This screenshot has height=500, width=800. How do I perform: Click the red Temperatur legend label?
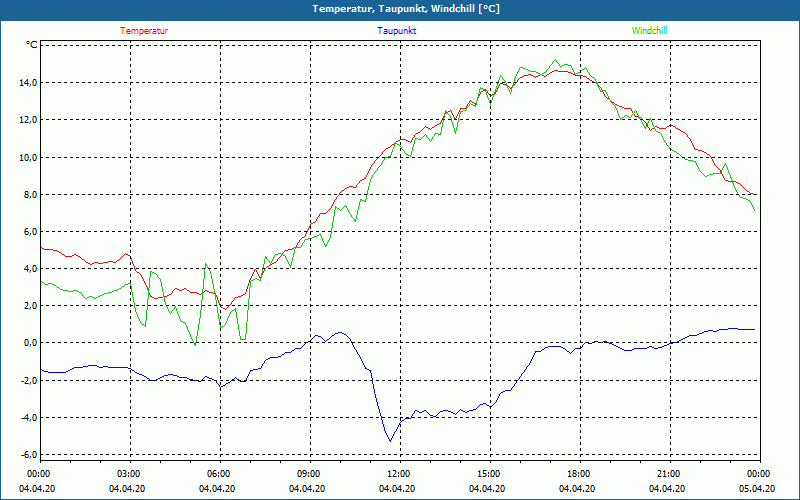144,31
